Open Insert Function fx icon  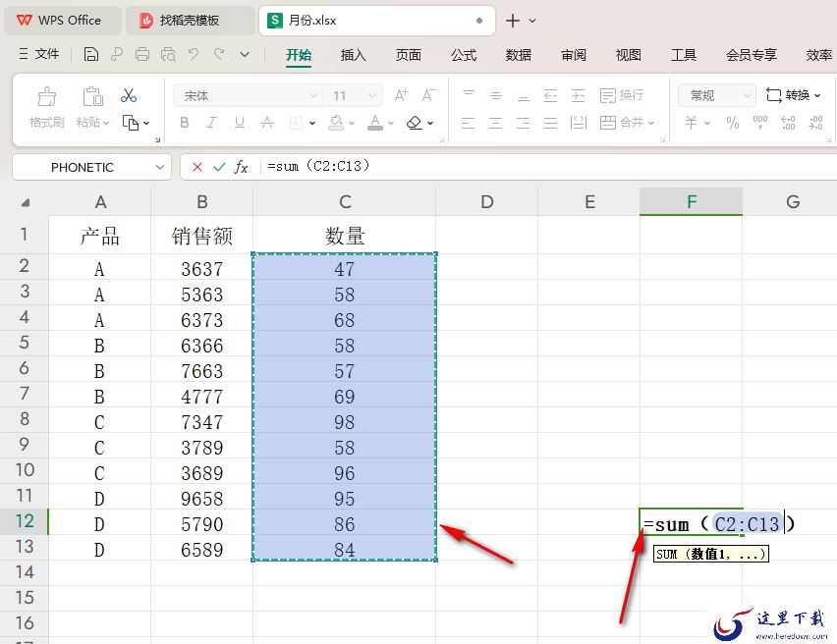[x=242, y=167]
